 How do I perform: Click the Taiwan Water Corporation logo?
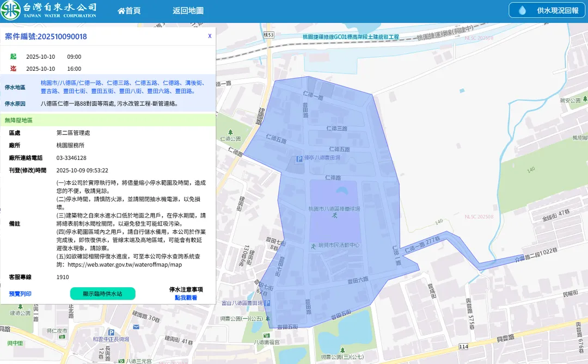click(x=49, y=10)
